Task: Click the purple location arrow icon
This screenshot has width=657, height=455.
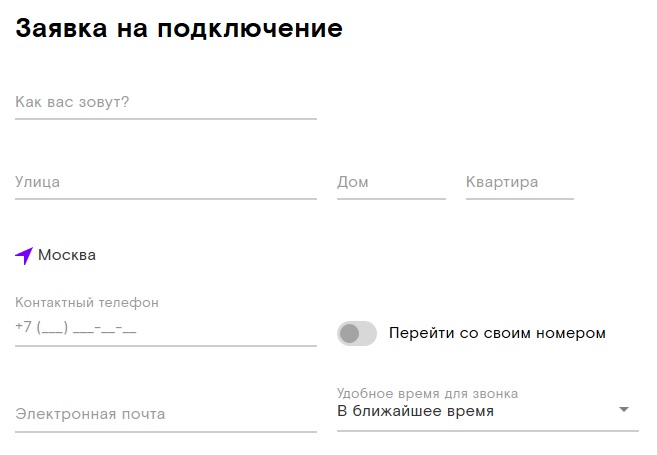Action: [24, 256]
